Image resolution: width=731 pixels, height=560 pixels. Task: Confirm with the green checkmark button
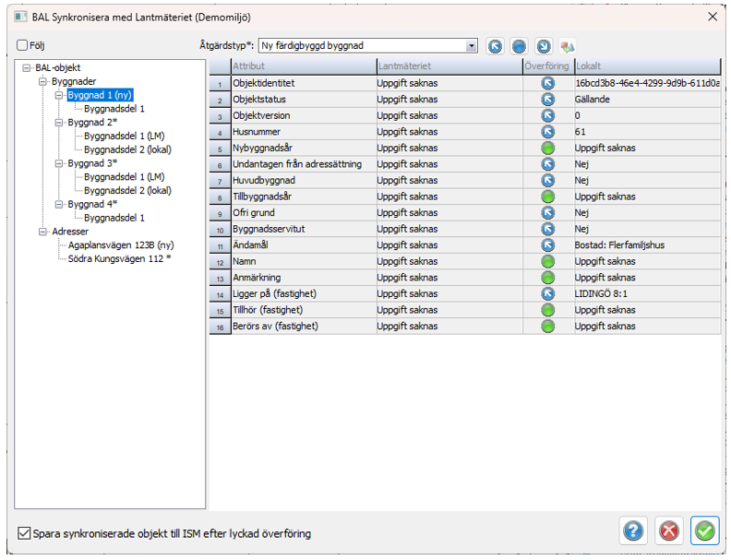(x=704, y=530)
